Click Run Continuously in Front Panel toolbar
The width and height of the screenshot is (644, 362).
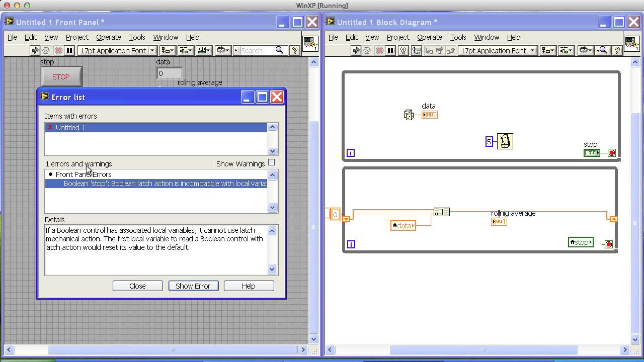click(x=46, y=50)
